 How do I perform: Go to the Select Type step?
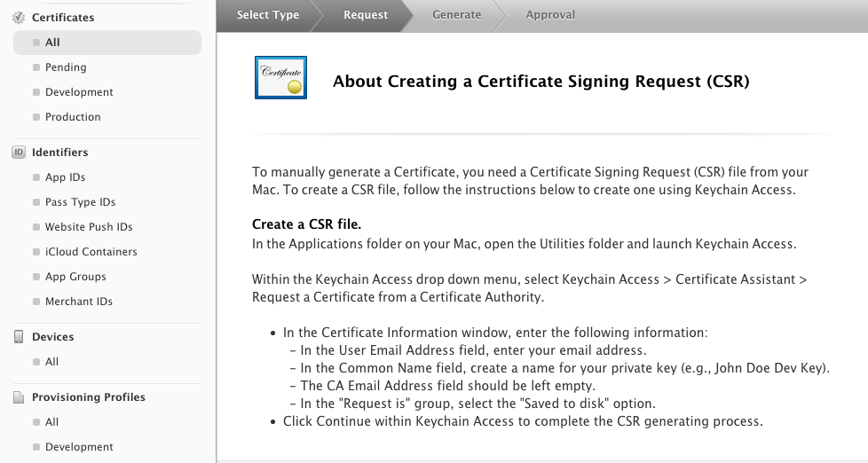268,15
